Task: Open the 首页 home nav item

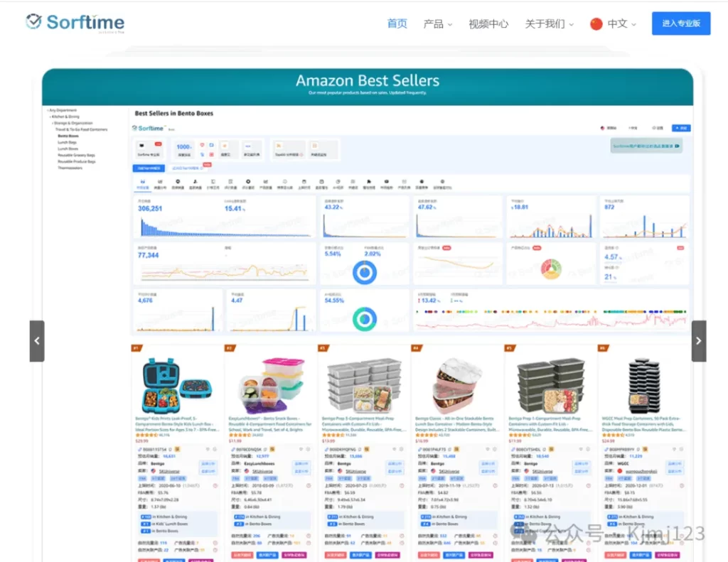Action: tap(397, 23)
